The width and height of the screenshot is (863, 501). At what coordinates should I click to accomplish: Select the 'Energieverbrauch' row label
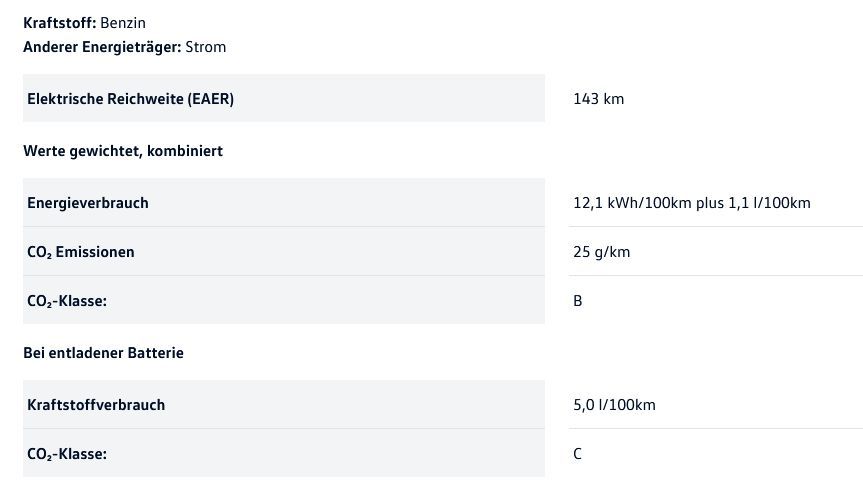pyautogui.click(x=88, y=203)
